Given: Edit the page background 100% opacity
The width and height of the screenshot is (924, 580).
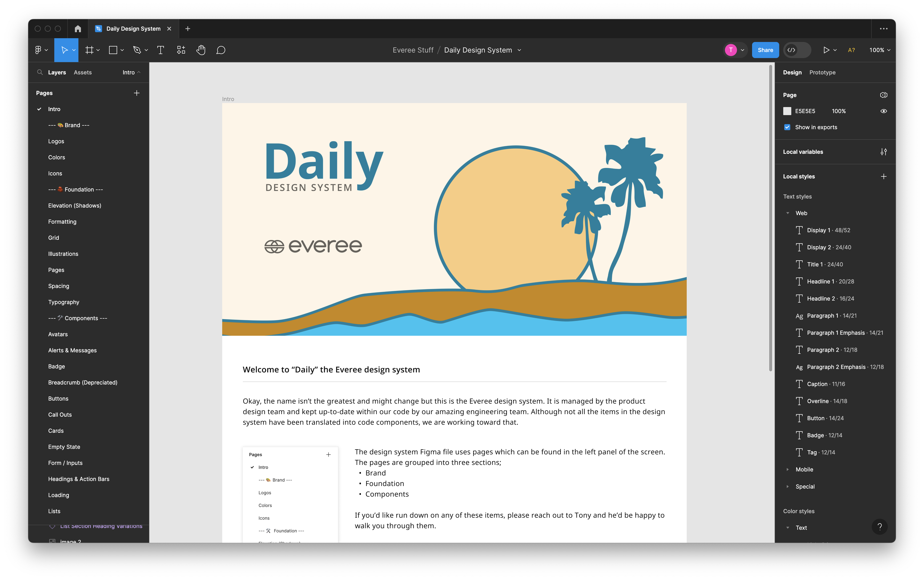Looking at the screenshot, I should coord(839,111).
